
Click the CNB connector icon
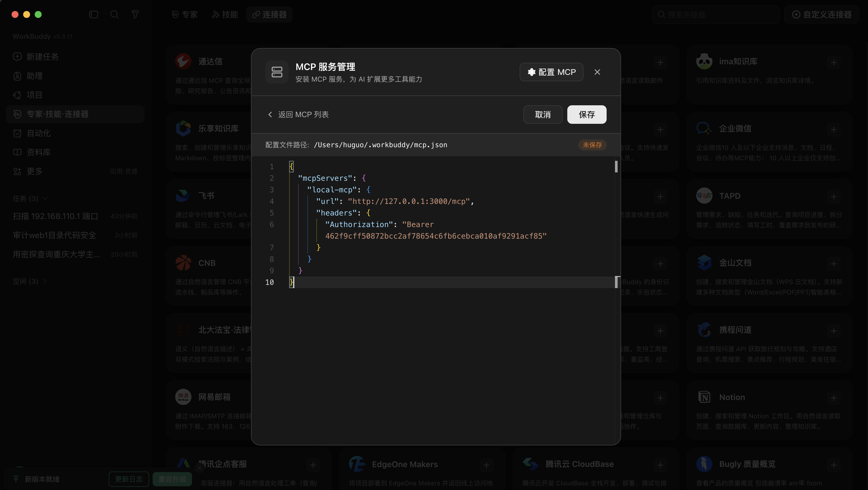[183, 263]
